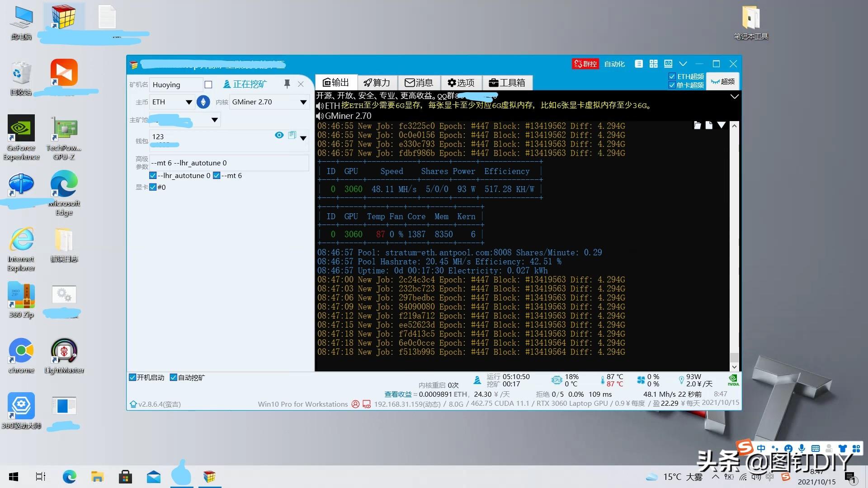Expand the GMiner version dropdown
Image resolution: width=868 pixels, height=488 pixels.
pos(303,101)
